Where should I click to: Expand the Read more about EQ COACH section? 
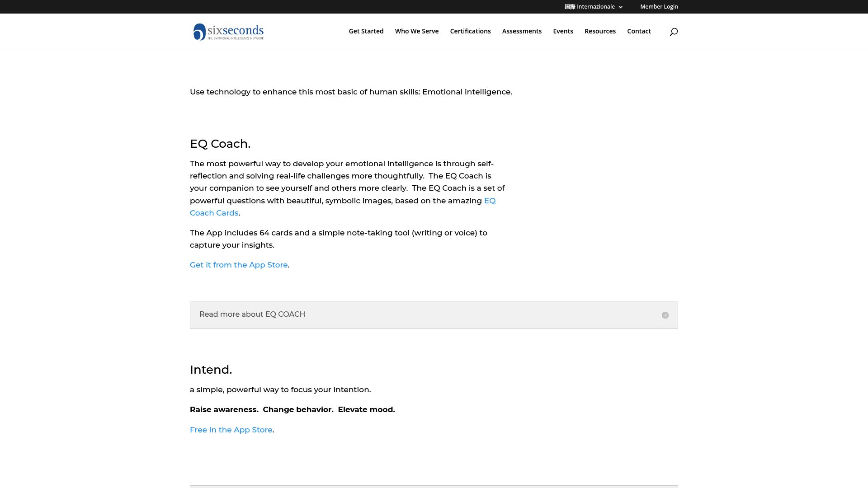[x=252, y=314]
